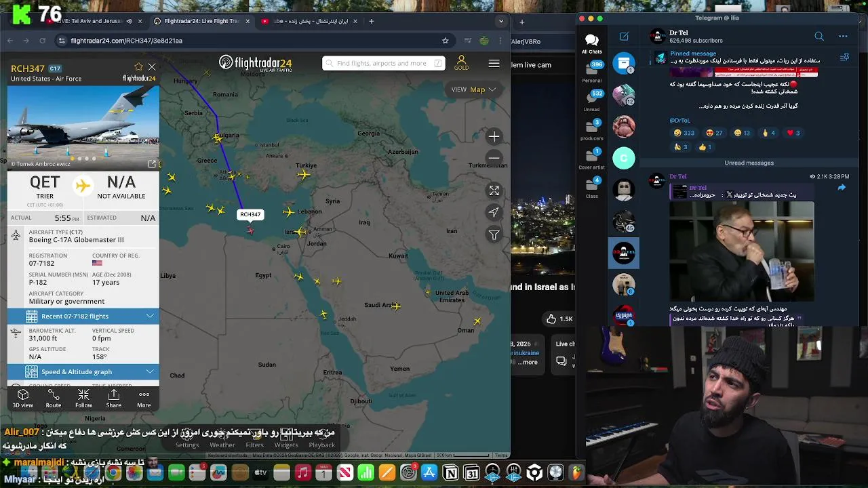868x488 pixels.
Task: Zoom out on the Flightradar24 map
Action: [494, 159]
